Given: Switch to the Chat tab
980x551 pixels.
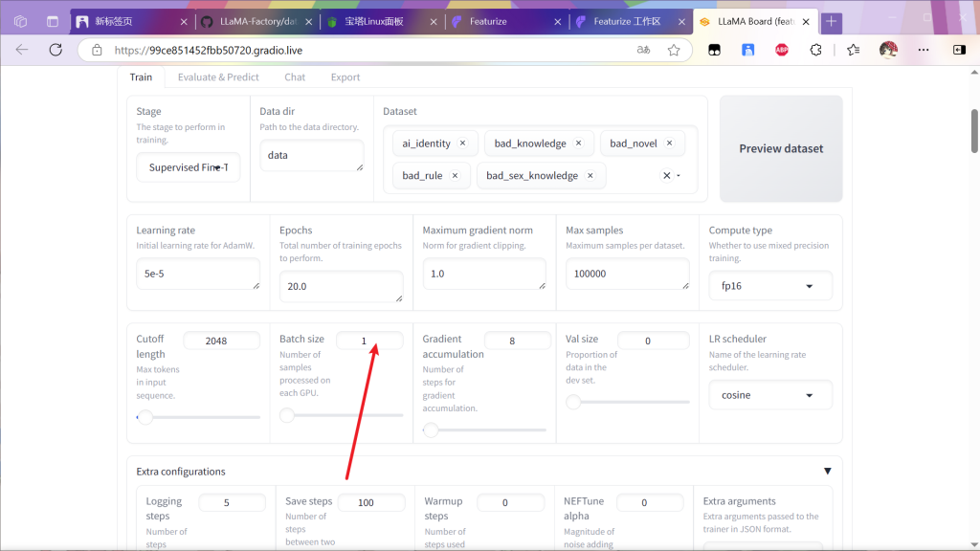Looking at the screenshot, I should 295,77.
